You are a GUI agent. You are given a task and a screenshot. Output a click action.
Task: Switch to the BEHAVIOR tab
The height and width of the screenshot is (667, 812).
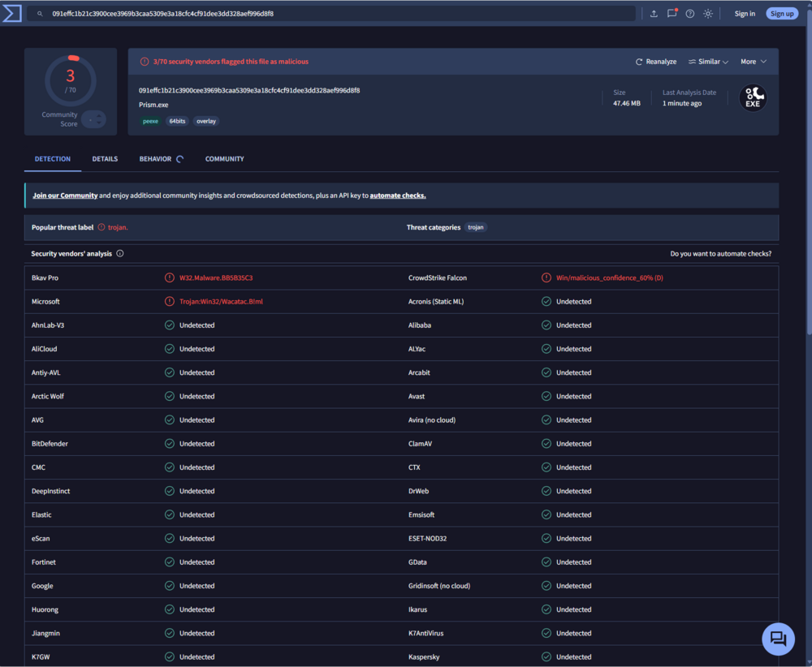(161, 159)
